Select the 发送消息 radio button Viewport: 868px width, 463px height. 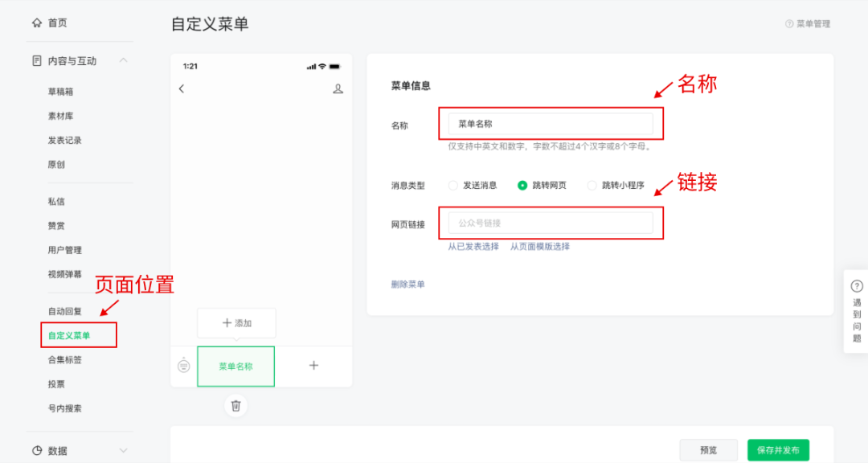tap(452, 185)
